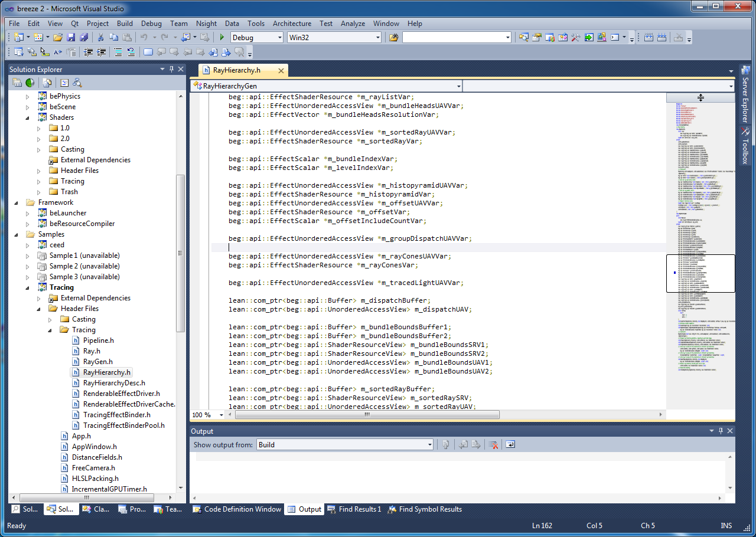Screen dimensions: 756x537
Task: Expand the bePhysics project node
Action: (27, 96)
